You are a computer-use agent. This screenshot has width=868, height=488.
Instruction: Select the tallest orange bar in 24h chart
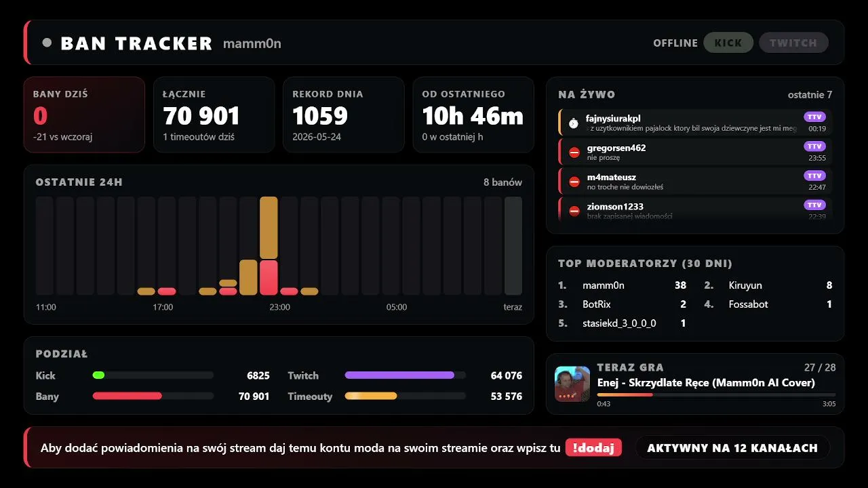coord(269,228)
